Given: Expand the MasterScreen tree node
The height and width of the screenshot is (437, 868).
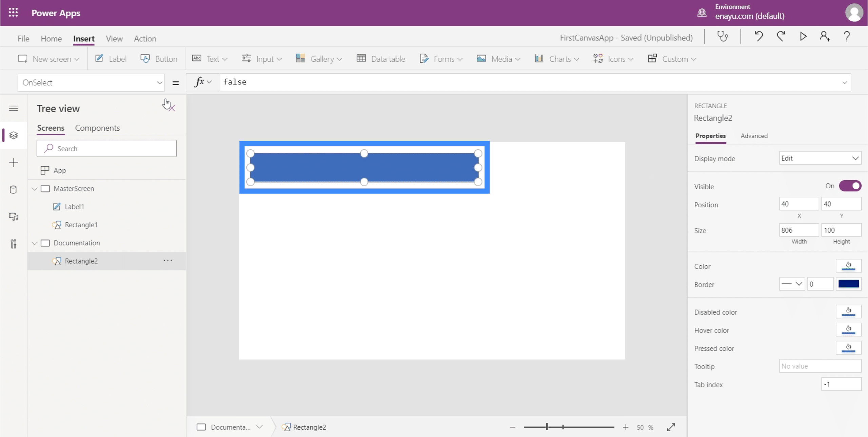Looking at the screenshot, I should tap(35, 188).
